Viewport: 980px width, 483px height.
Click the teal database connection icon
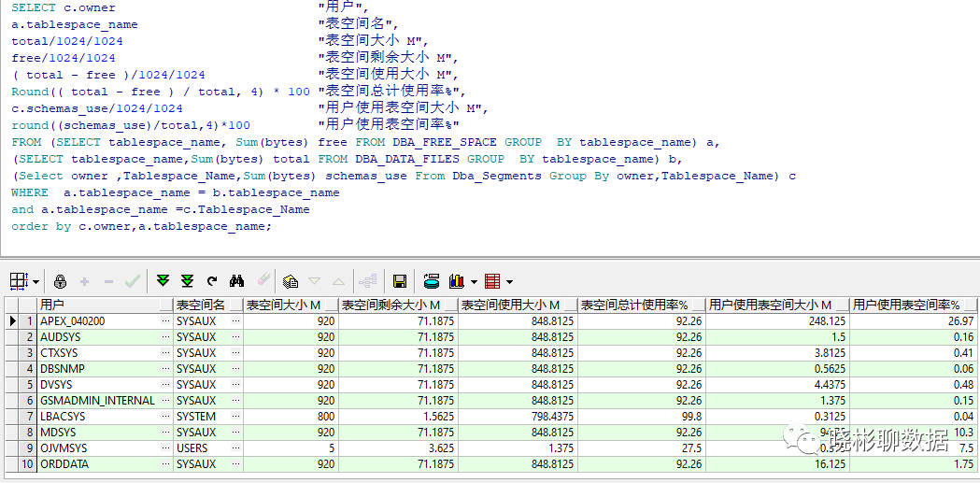(x=431, y=281)
